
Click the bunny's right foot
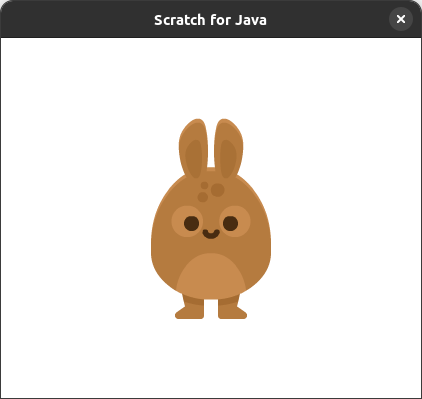click(232, 307)
